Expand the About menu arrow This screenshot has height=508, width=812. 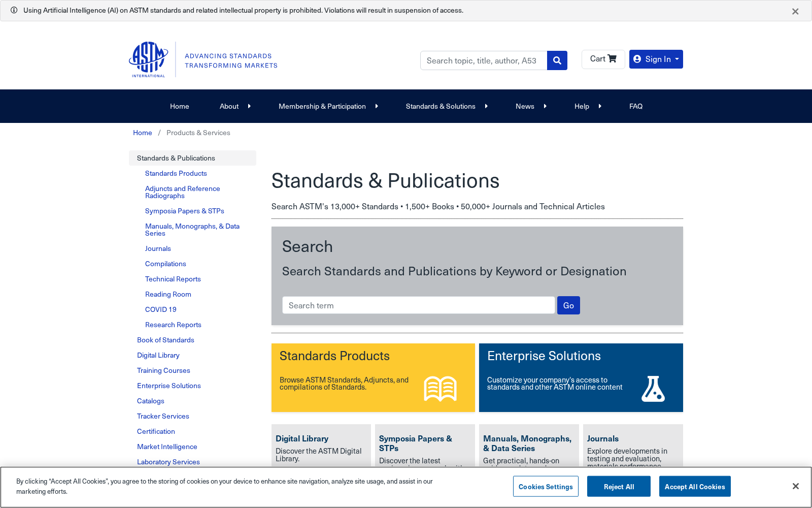249,106
